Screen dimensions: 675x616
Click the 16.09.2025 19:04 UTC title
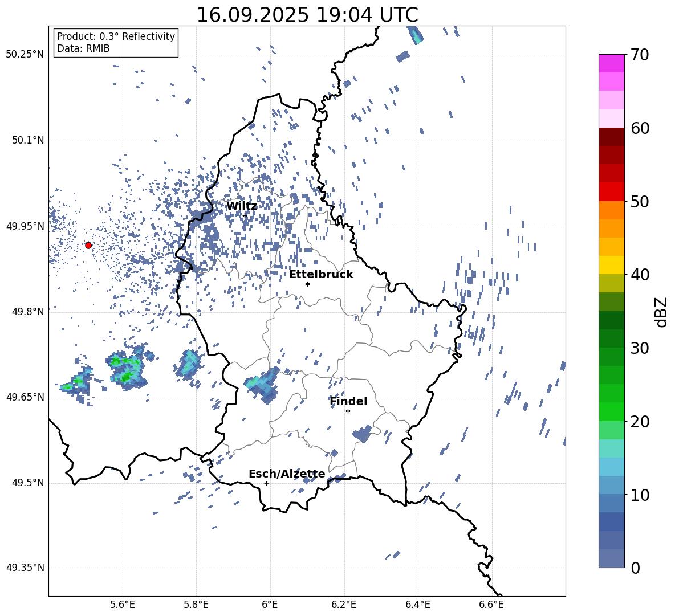[x=307, y=15]
